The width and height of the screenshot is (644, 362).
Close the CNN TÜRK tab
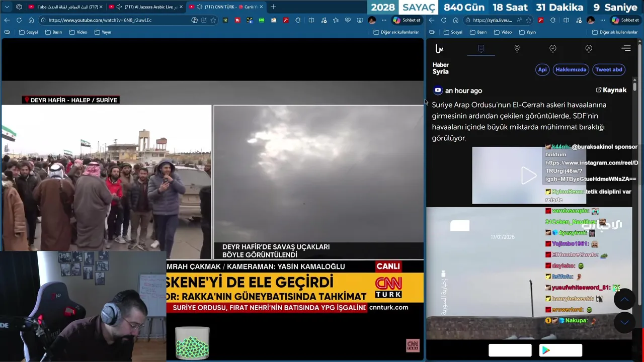(262, 7)
